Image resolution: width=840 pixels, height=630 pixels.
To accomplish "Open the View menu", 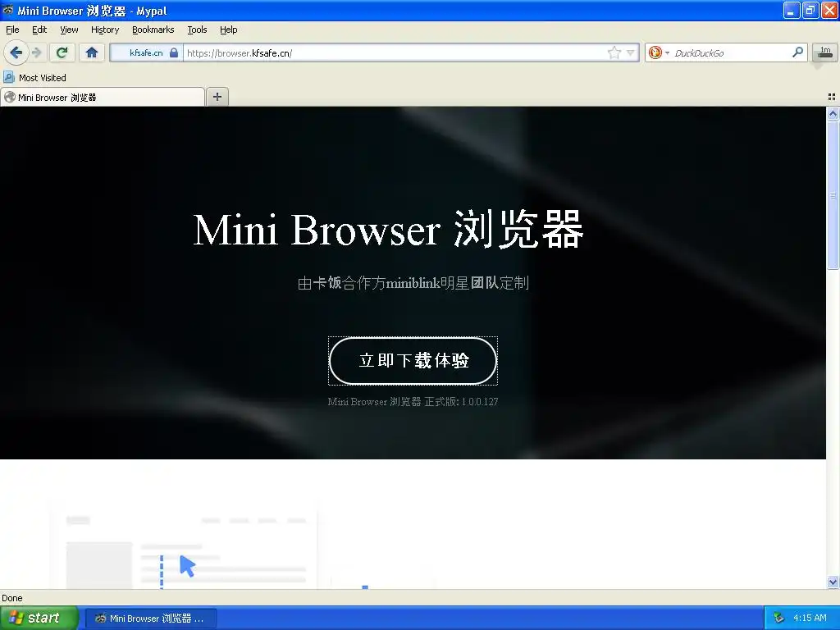I will point(69,30).
